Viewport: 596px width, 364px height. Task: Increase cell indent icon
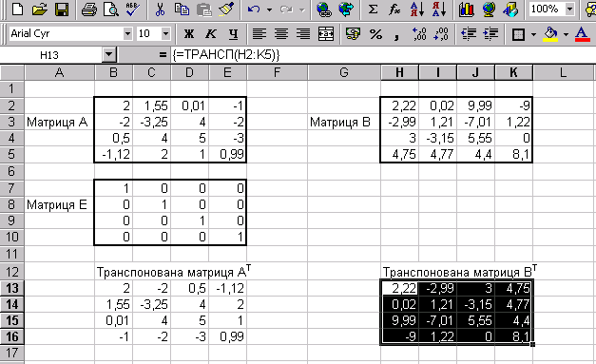[x=490, y=34]
